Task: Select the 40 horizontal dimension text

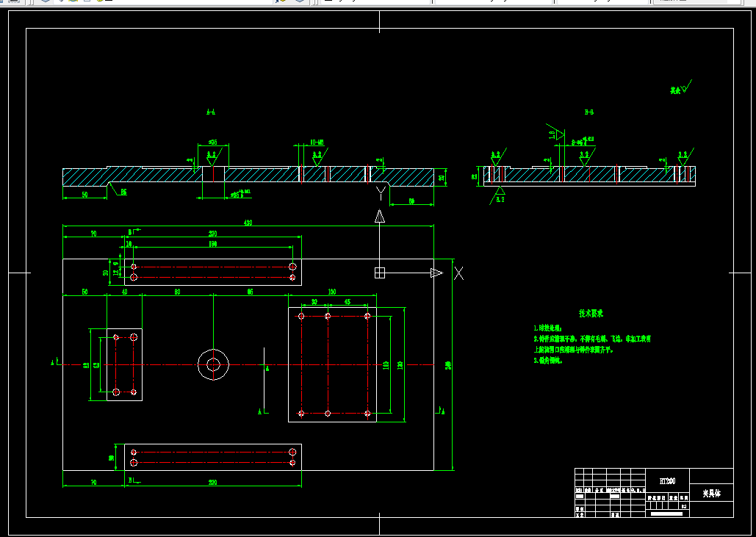Action: (x=124, y=292)
